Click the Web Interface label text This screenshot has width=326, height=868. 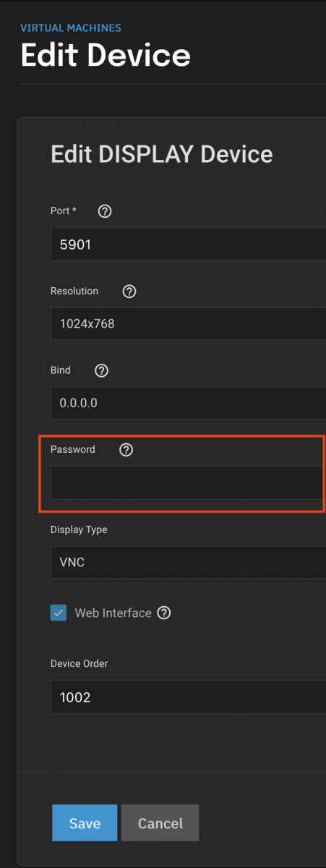(113, 613)
